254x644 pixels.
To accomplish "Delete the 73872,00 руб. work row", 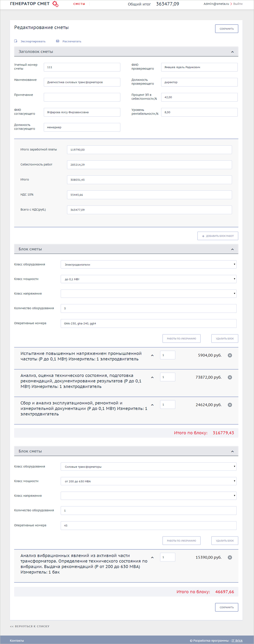I will (230, 377).
